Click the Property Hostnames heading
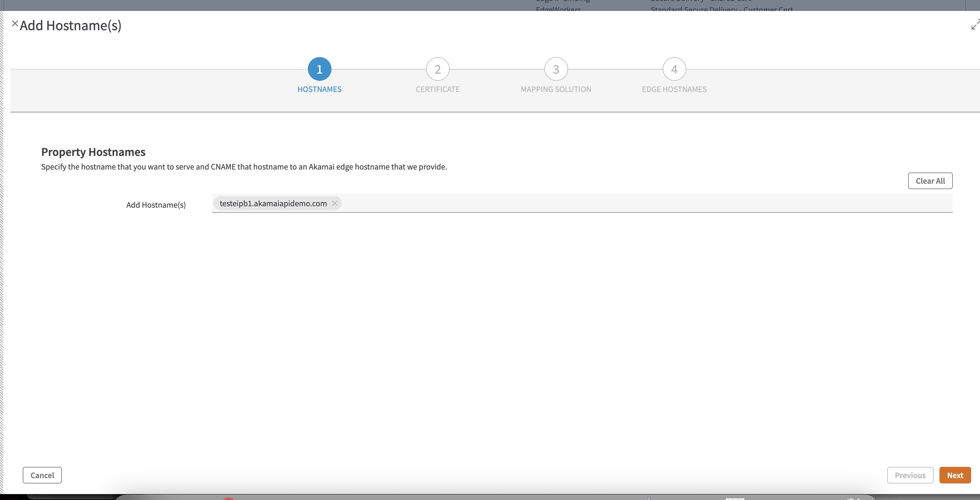The image size is (980, 500). (x=93, y=152)
